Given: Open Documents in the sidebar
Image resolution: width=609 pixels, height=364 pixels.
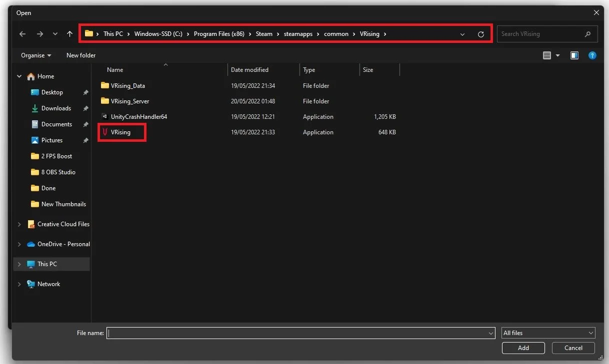Looking at the screenshot, I should tap(56, 124).
